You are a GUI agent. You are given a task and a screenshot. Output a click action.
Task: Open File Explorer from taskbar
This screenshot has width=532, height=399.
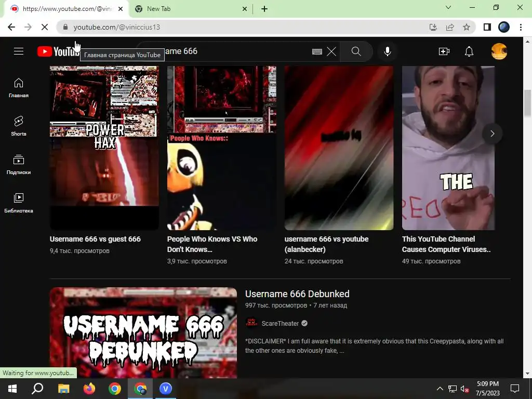[x=63, y=389]
